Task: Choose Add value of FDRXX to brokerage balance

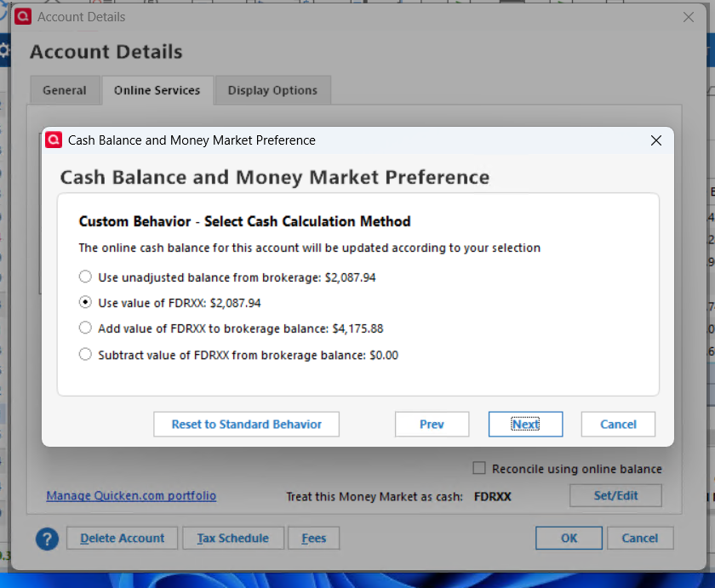Action: (85, 328)
